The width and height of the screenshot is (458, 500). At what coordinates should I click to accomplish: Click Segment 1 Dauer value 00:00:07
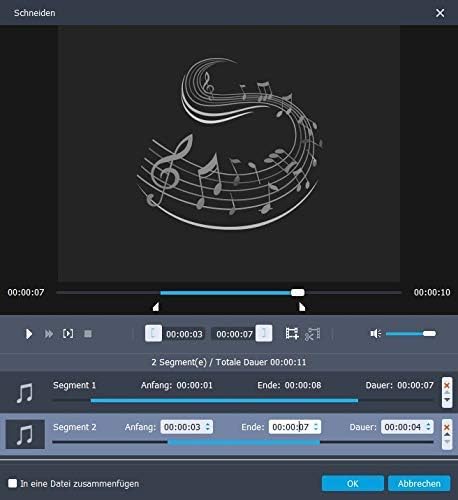[416, 385]
